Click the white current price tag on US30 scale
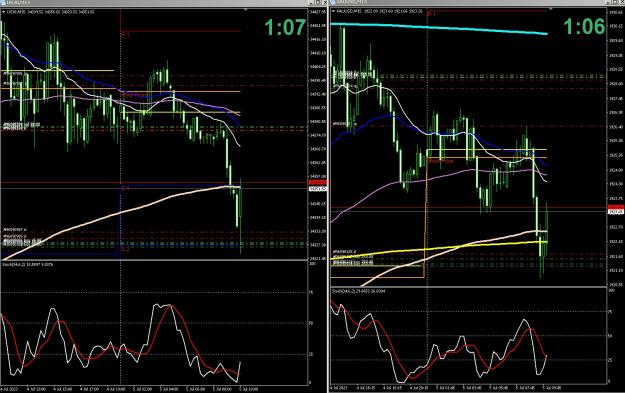The height and width of the screenshot is (393, 625). pos(318,189)
